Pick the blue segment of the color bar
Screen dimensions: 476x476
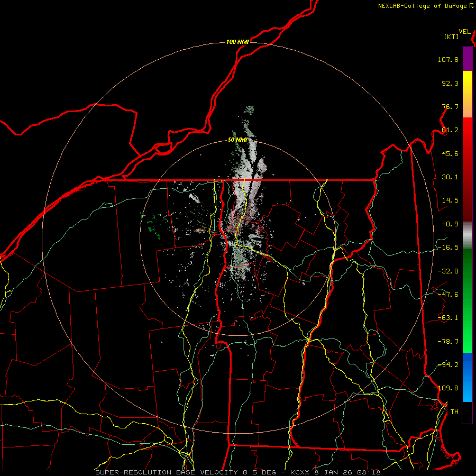click(467, 377)
